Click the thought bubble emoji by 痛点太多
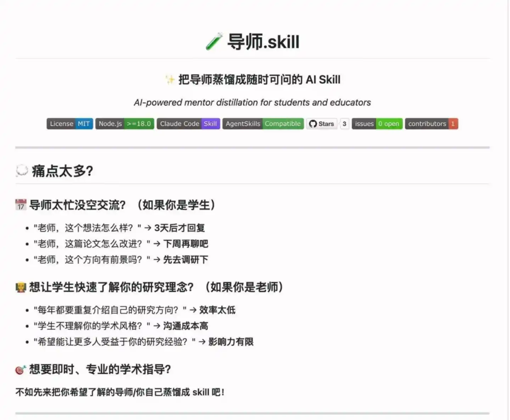510x420 pixels. tap(22, 171)
